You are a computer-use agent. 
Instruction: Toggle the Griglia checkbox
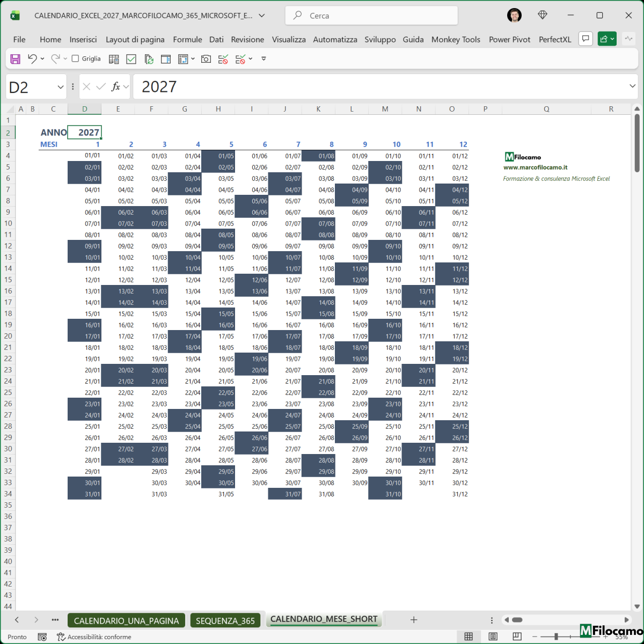(x=75, y=58)
